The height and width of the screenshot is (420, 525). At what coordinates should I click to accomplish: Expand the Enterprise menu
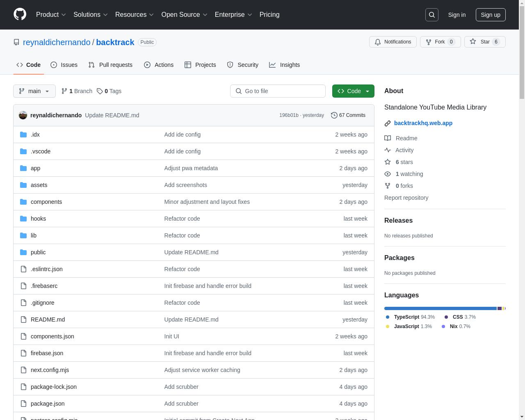pos(234,15)
